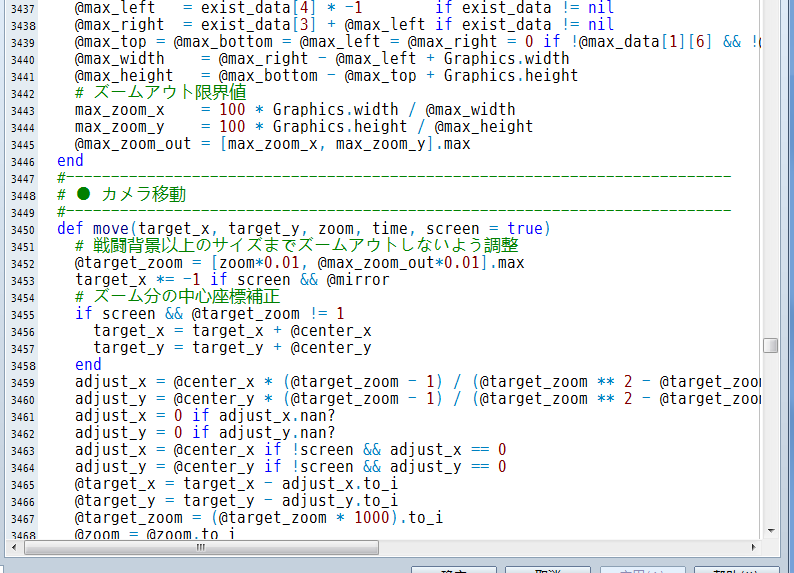Click the line 'target_y = target_y + @center_y'
Image resolution: width=794 pixels, height=573 pixels.
232,348
